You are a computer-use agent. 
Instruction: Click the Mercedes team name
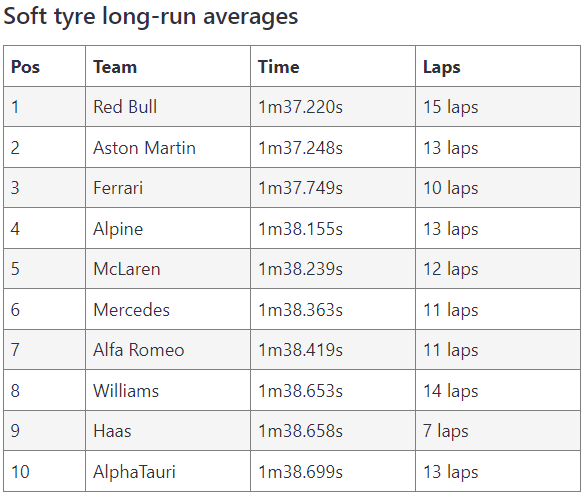pyautogui.click(x=131, y=310)
